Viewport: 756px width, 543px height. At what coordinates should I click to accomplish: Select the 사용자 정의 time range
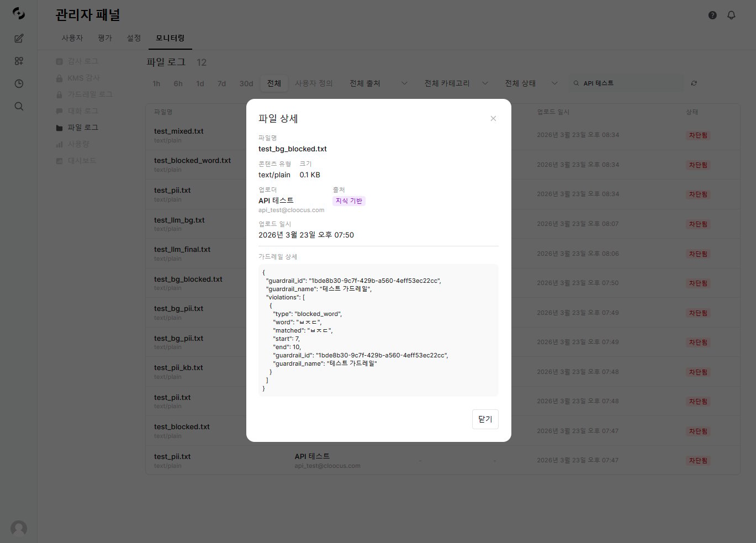pos(314,83)
